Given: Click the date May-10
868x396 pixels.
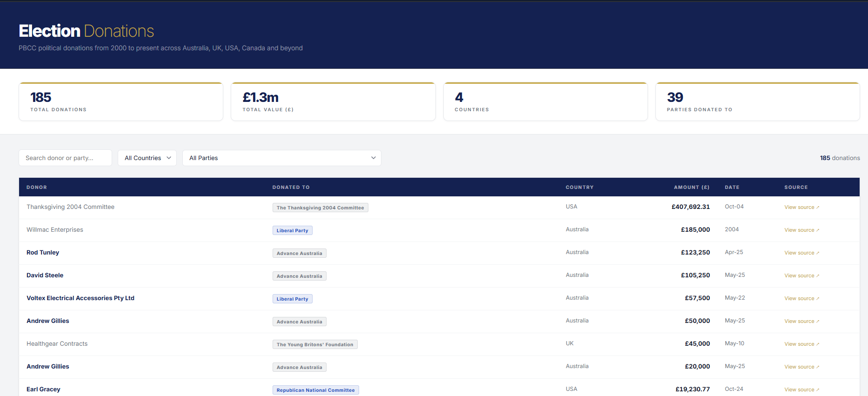Looking at the screenshot, I should 734,343.
